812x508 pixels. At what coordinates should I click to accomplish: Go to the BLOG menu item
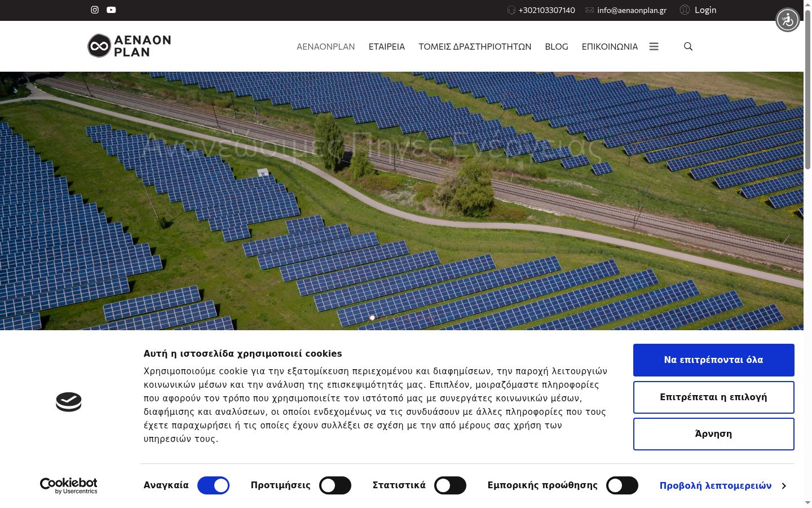coord(557,46)
